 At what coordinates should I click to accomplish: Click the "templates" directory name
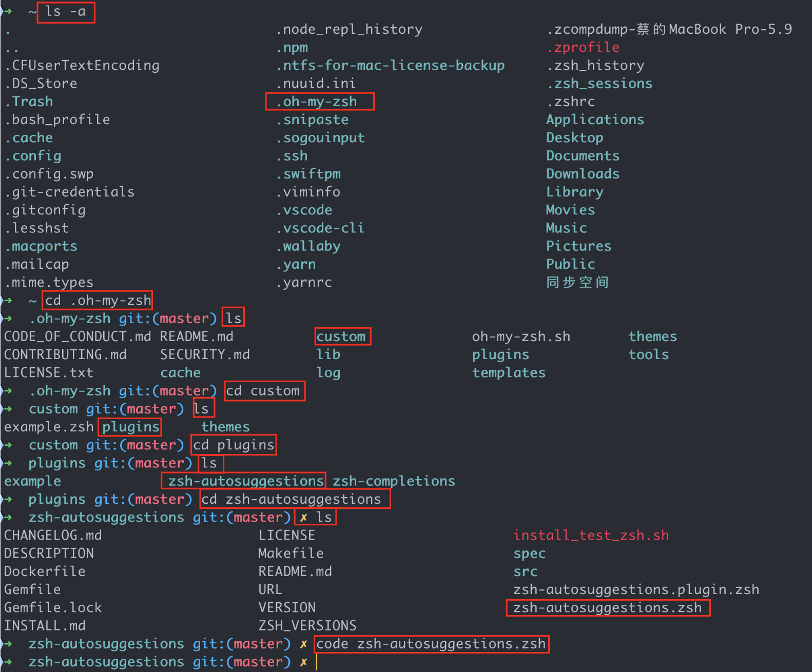[x=509, y=372]
